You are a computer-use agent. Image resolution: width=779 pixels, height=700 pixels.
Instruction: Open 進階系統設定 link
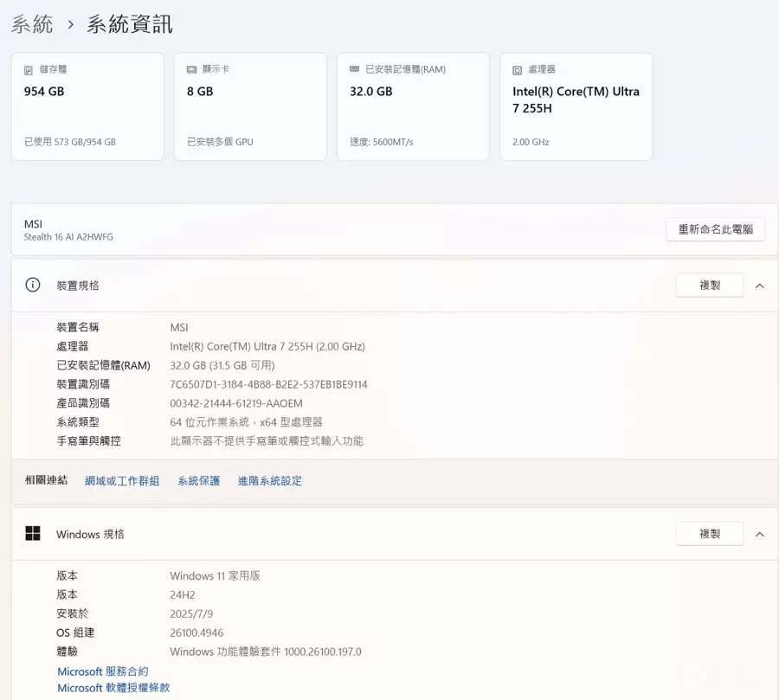click(270, 481)
